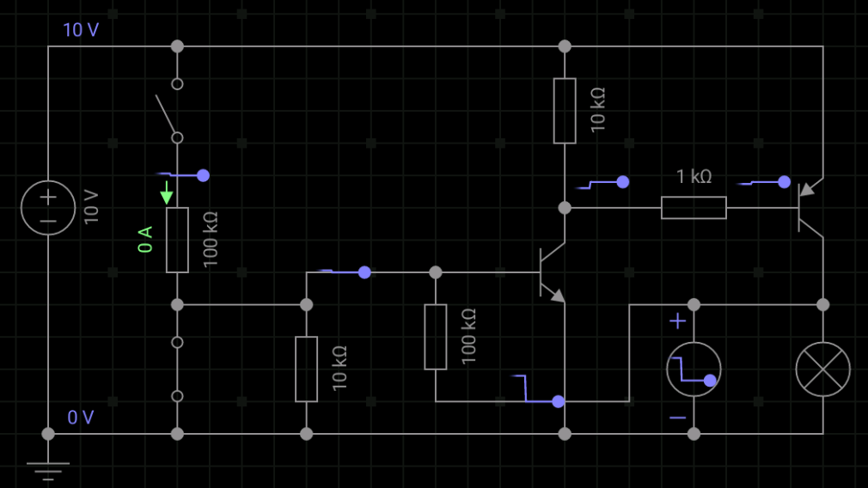Click the blue 0 V node label

click(x=81, y=418)
